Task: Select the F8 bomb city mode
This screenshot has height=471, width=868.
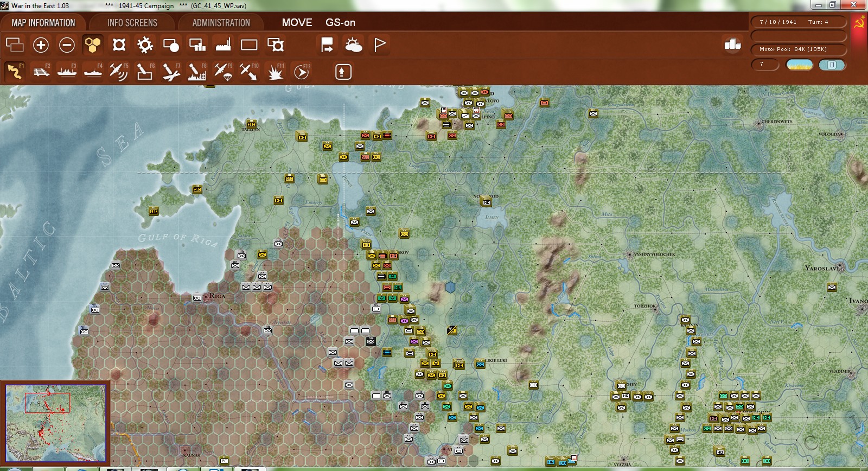Action: point(197,72)
